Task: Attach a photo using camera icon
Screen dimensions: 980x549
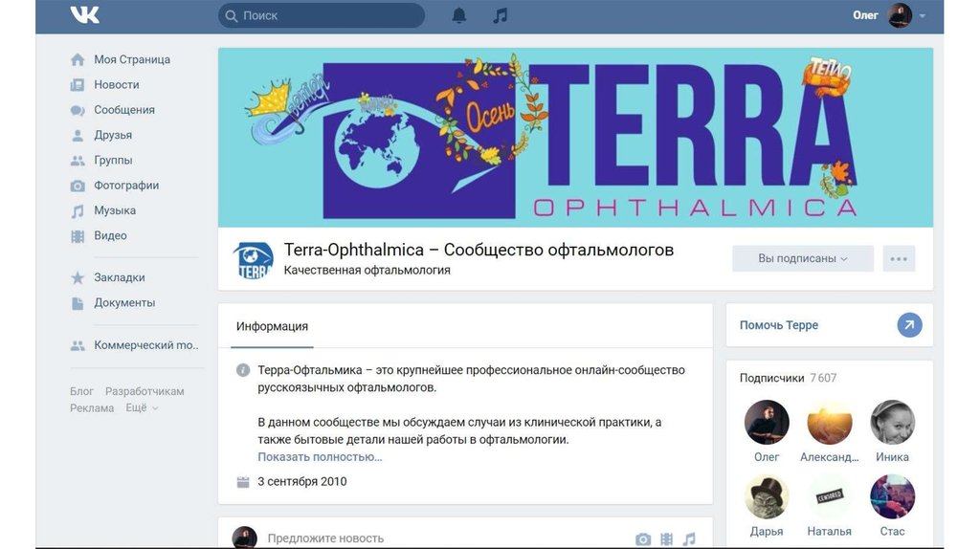Action: [x=642, y=538]
